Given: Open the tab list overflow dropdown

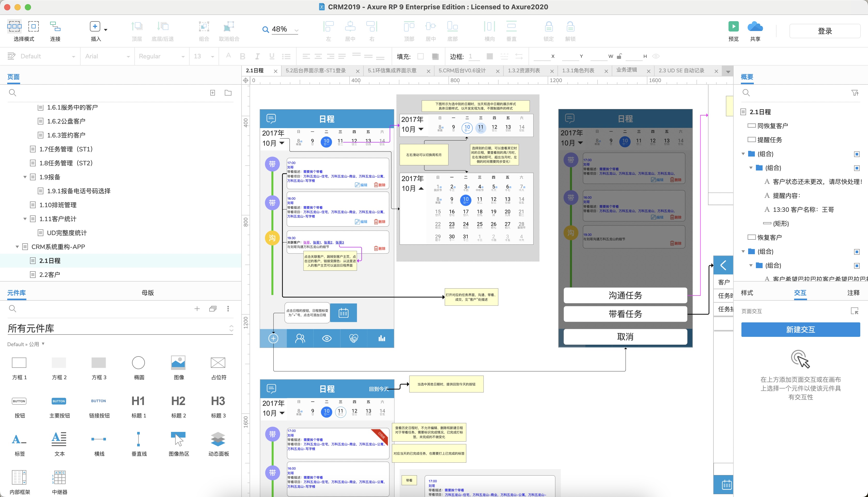Looking at the screenshot, I should [x=728, y=71].
